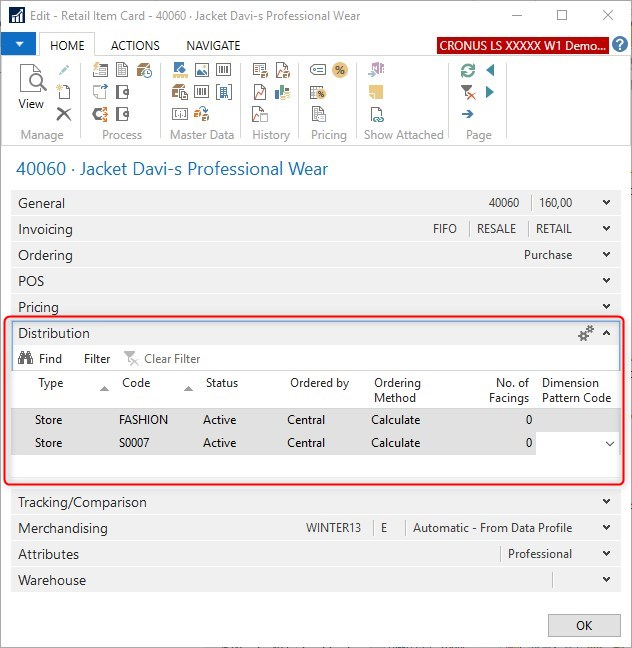
Task: Collapse the Distribution section
Action: point(606,334)
